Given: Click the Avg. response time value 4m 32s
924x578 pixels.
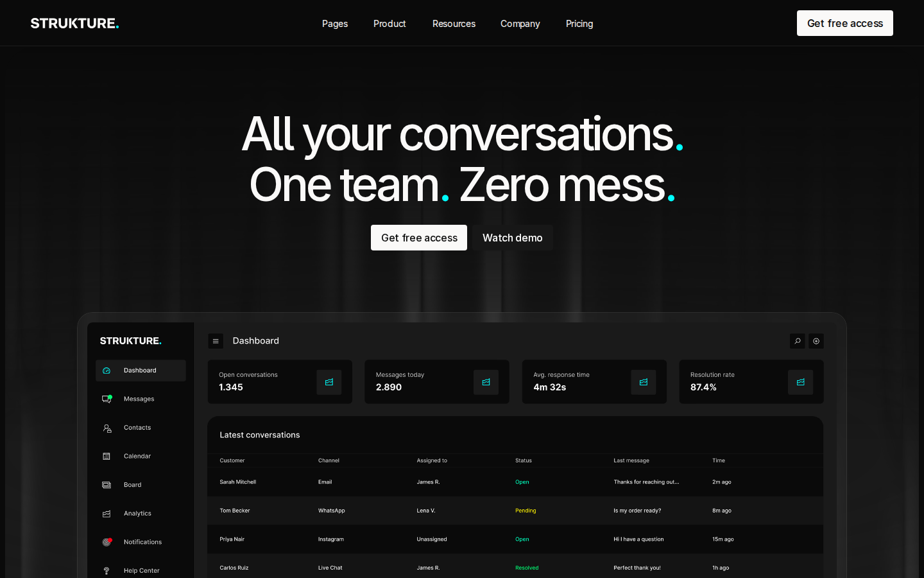Looking at the screenshot, I should click(x=550, y=387).
